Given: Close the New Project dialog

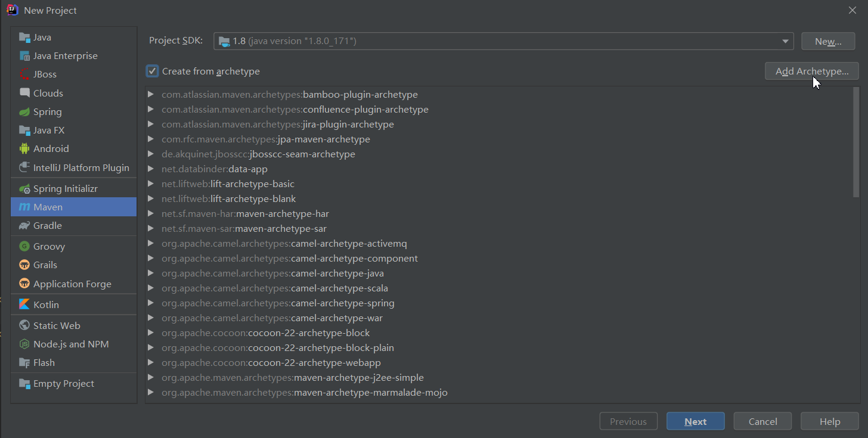Looking at the screenshot, I should (852, 10).
